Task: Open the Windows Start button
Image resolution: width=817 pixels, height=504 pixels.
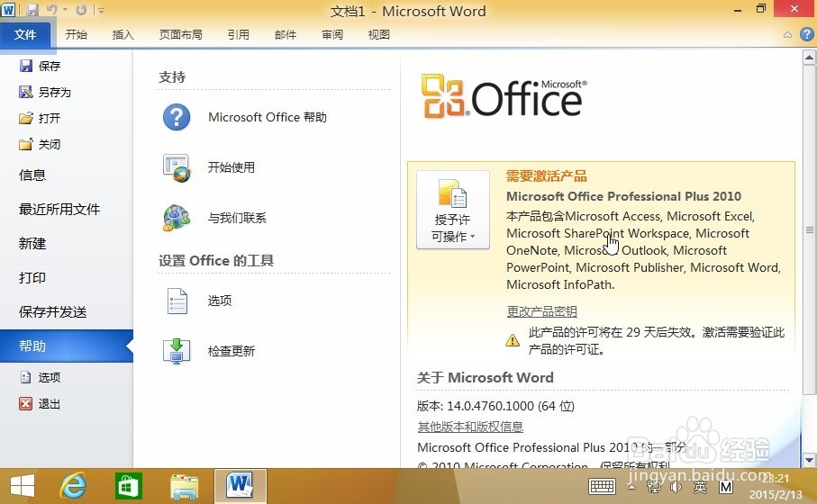Action: [x=23, y=487]
